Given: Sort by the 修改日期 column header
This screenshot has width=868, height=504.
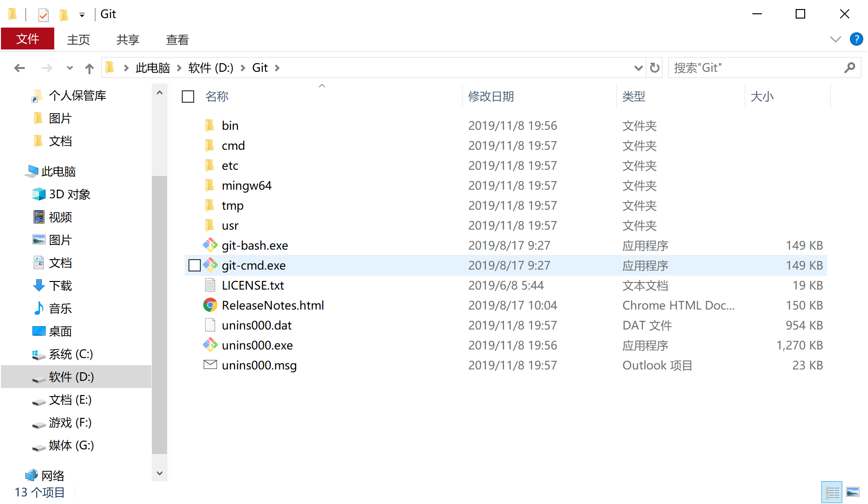Looking at the screenshot, I should [491, 97].
